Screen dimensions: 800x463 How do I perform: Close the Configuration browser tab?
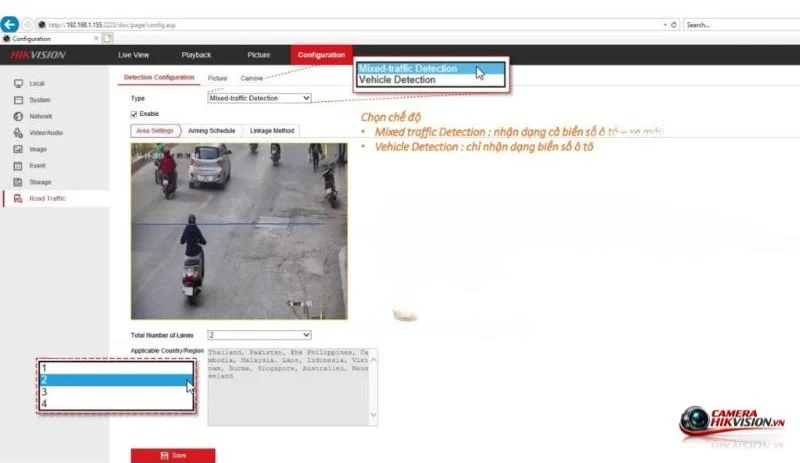click(x=96, y=38)
